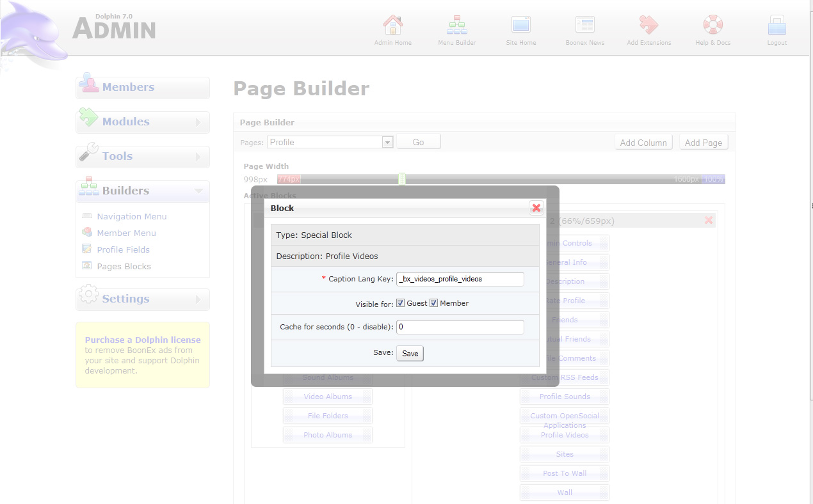Expand the Settings sidebar section

pos(143,299)
